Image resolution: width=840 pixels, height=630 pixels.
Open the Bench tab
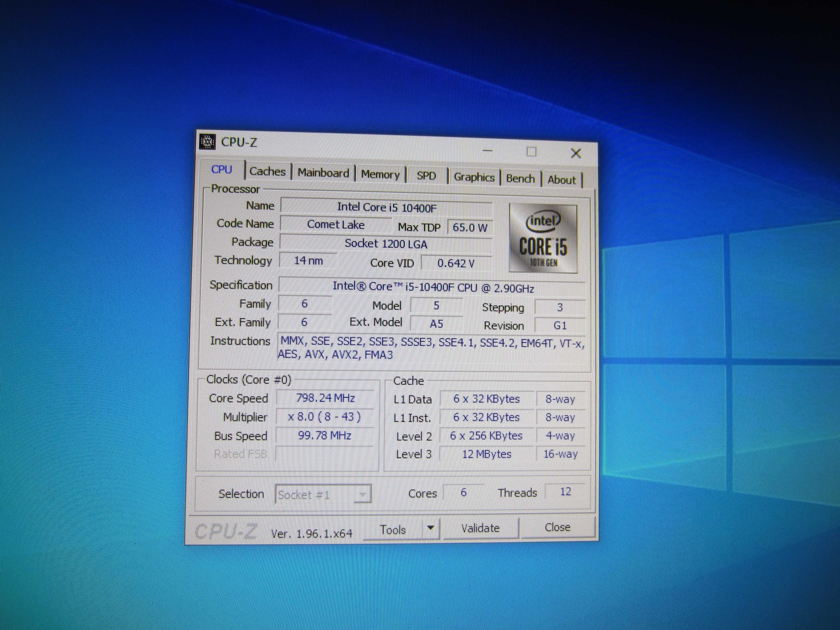520,178
